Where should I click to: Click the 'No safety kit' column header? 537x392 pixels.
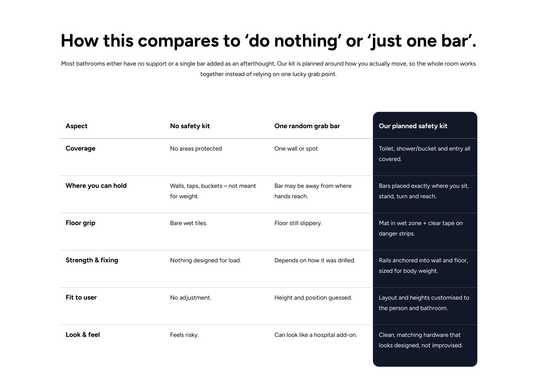click(190, 126)
